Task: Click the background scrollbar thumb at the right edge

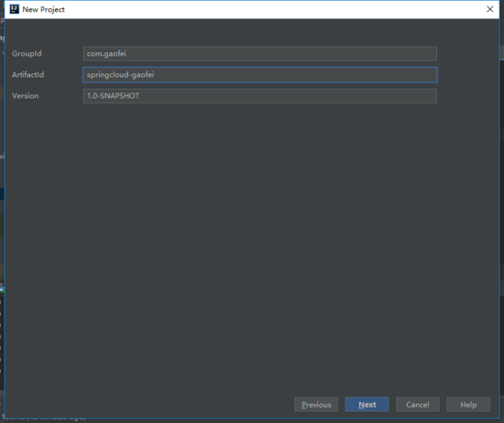Action: coord(502,52)
